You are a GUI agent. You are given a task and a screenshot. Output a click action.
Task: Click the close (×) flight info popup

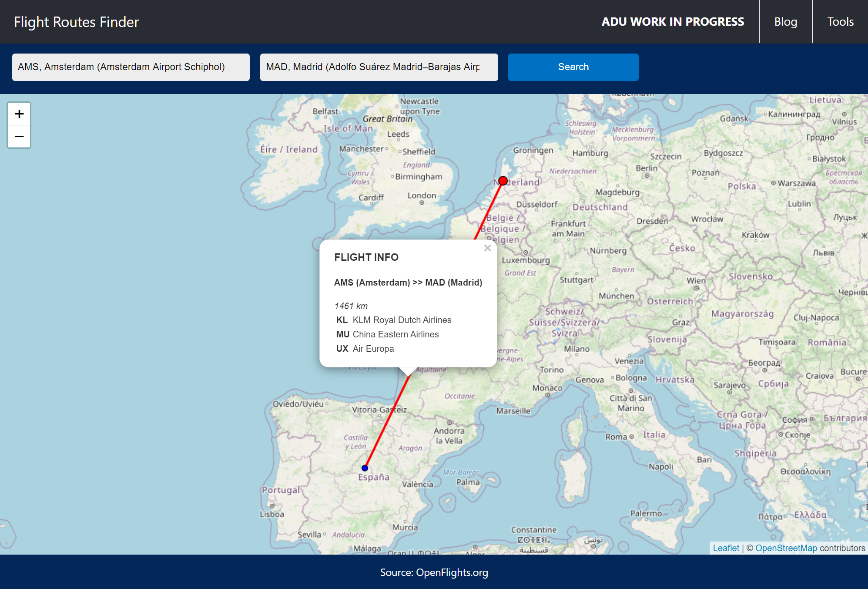tap(488, 249)
